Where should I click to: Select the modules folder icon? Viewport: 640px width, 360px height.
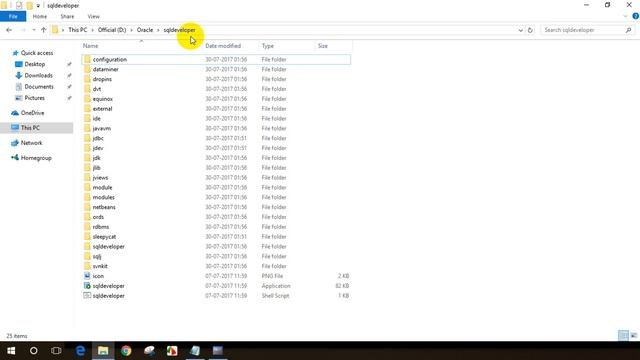coord(87,197)
